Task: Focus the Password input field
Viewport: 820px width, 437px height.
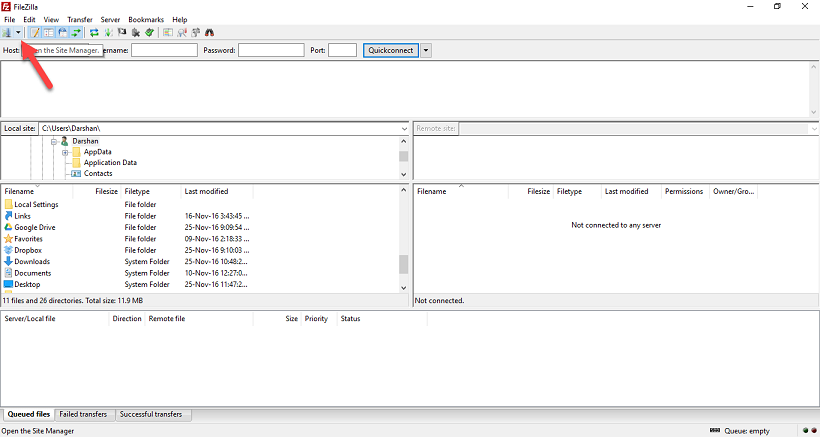Action: coord(271,50)
